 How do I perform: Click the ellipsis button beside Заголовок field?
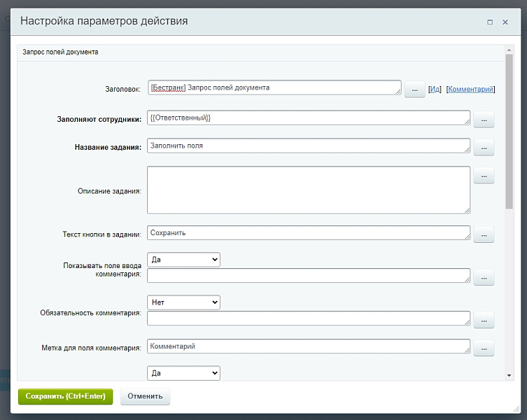click(x=414, y=90)
